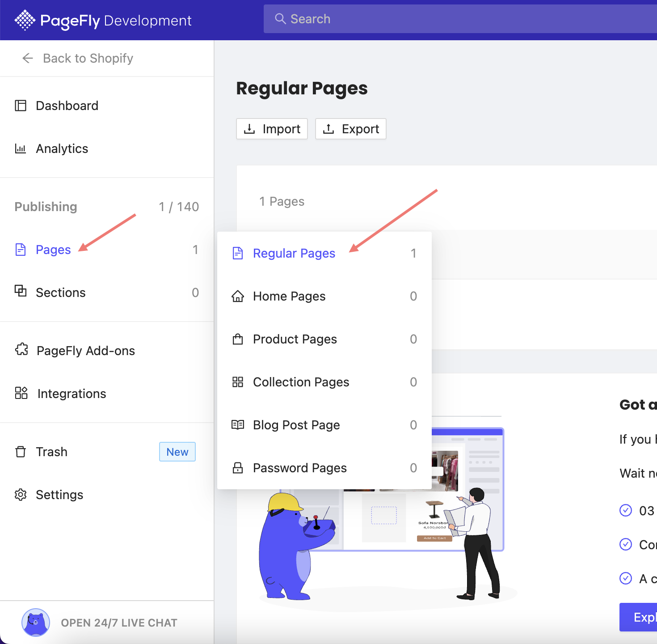Click the Sections overlapping squares icon
The width and height of the screenshot is (657, 644).
coord(21,291)
